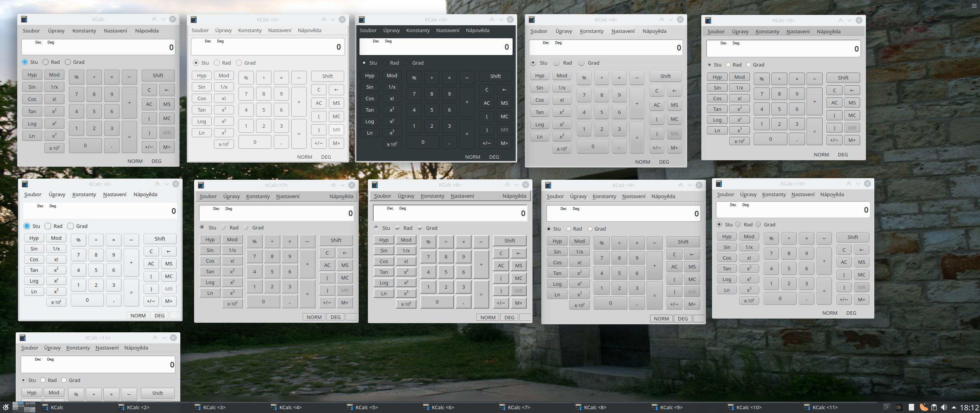Click the display field in KCalc <10>

click(793, 210)
